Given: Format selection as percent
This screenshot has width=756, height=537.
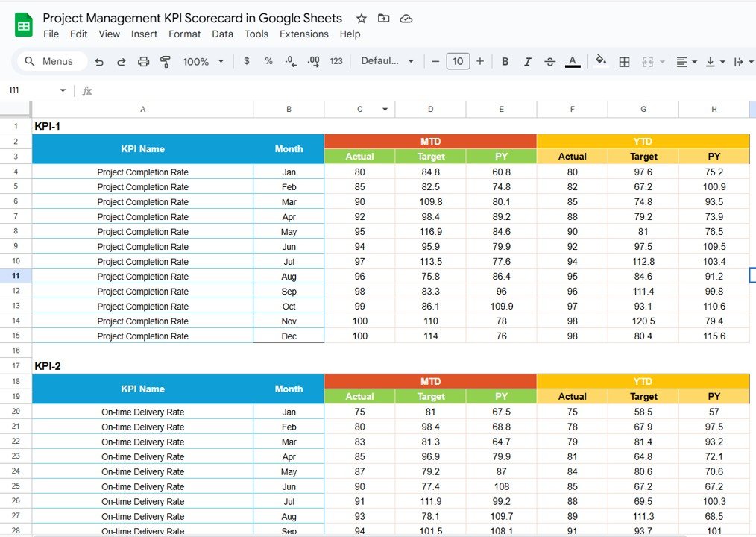Looking at the screenshot, I should click(x=268, y=62).
